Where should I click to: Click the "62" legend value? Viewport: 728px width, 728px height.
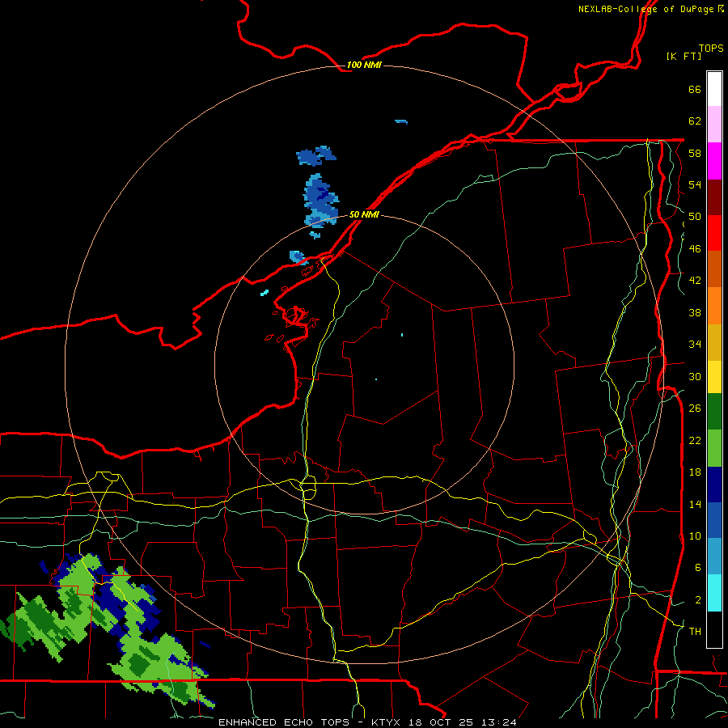[695, 121]
